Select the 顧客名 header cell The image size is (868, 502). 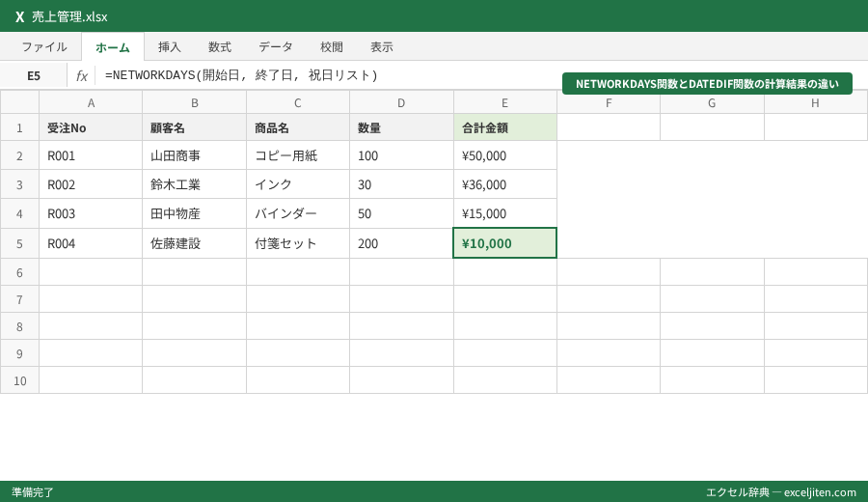(x=194, y=128)
